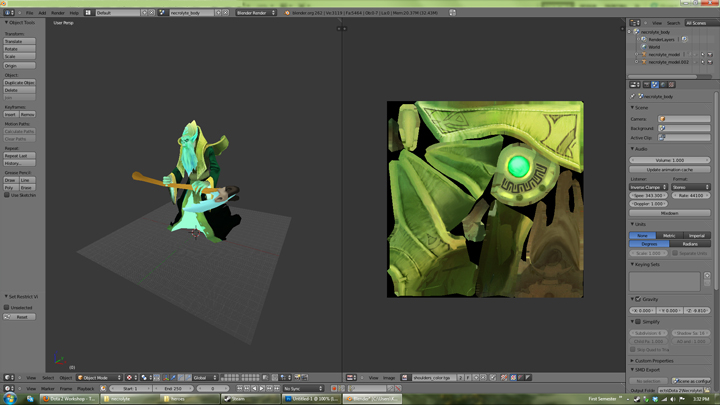Image resolution: width=720 pixels, height=405 pixels.
Task: Enable the Use Sketching checkbox
Action: [x=7, y=195]
